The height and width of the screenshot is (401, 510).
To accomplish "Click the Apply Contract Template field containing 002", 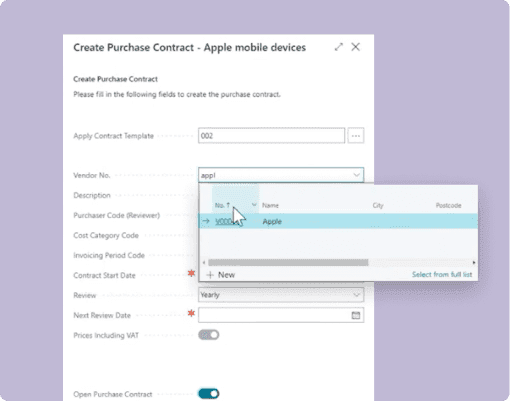I will [x=271, y=136].
